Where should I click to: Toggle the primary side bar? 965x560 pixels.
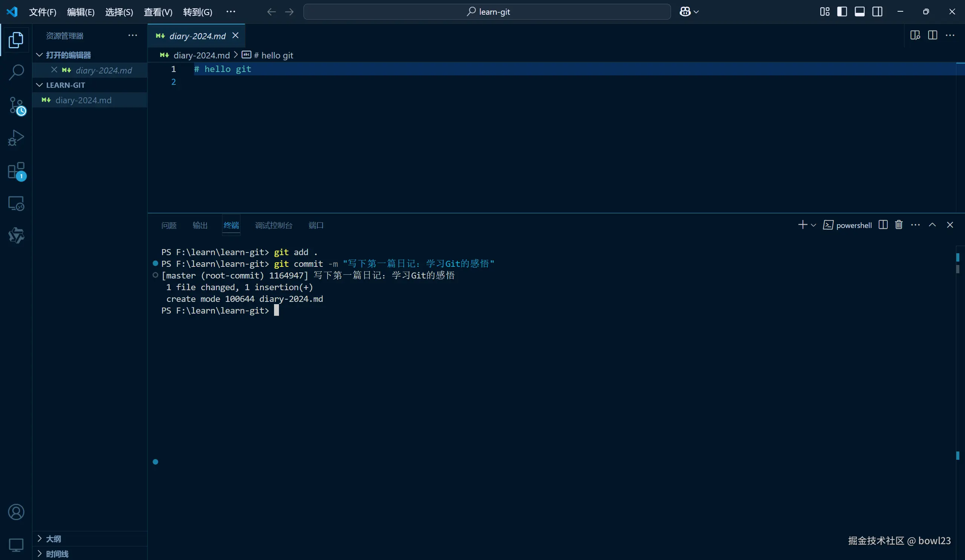click(842, 12)
